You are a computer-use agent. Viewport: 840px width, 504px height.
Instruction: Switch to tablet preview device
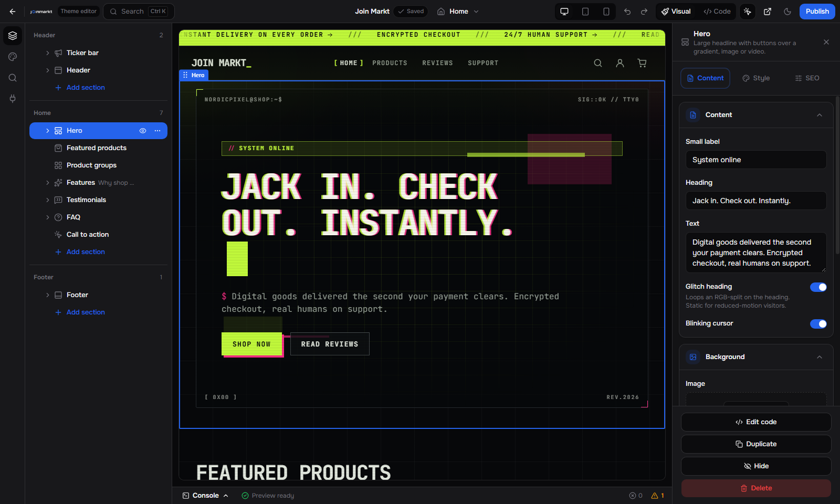(x=585, y=12)
